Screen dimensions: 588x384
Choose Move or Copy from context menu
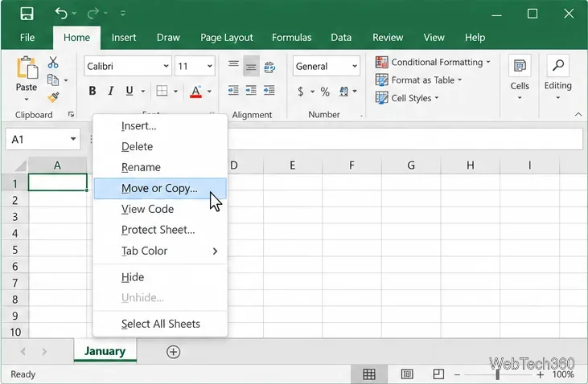(160, 189)
